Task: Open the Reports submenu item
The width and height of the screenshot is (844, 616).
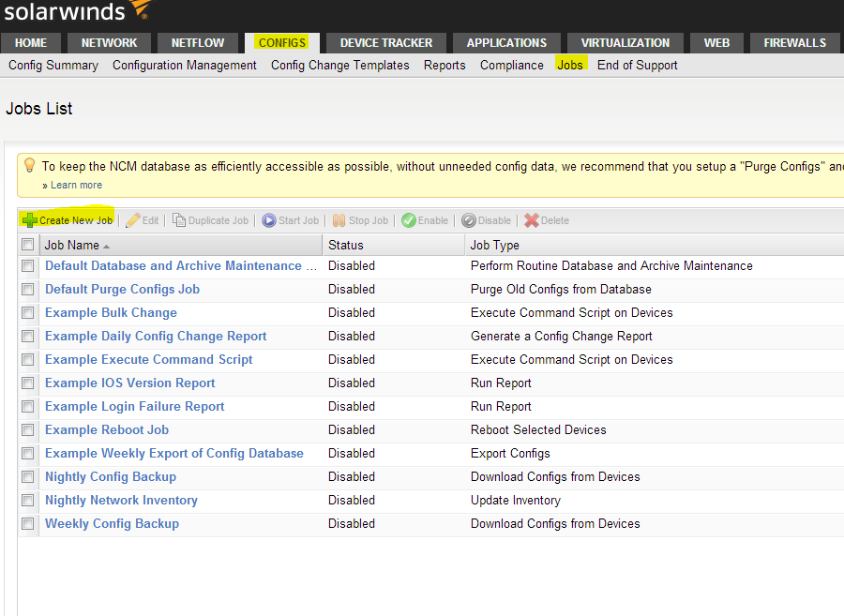Action: click(445, 65)
